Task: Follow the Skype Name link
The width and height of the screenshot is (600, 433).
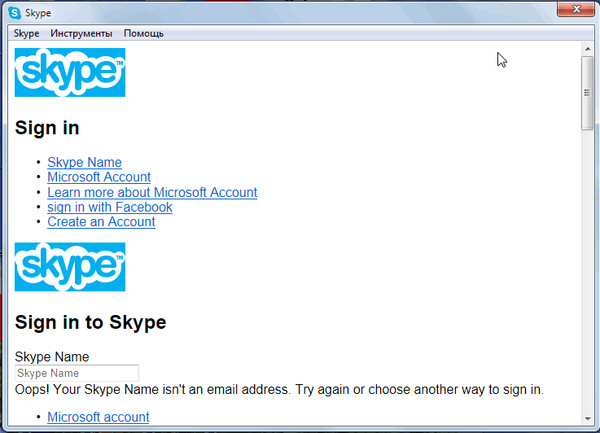Action: click(x=85, y=162)
